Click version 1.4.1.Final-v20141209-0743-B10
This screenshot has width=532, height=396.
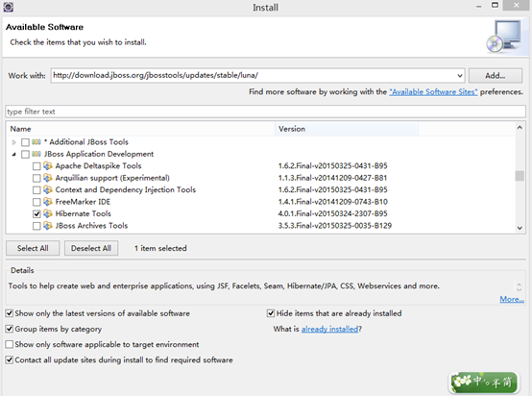click(332, 202)
